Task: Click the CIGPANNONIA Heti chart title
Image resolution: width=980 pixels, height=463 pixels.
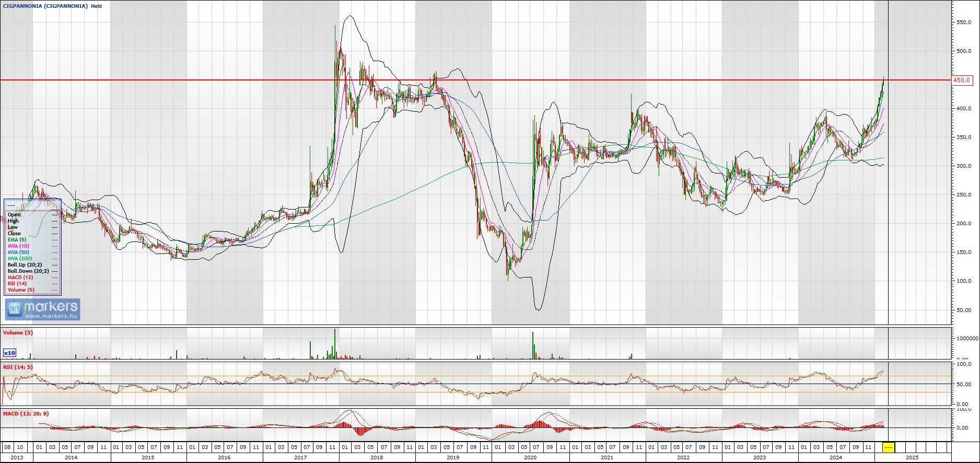Action: pyautogui.click(x=52, y=6)
